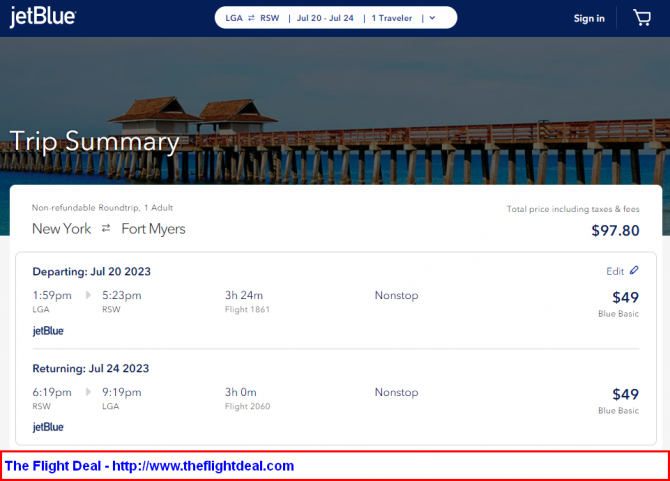Click Returning: Jul 24 2023 heading
The height and width of the screenshot is (481, 670).
(x=91, y=368)
